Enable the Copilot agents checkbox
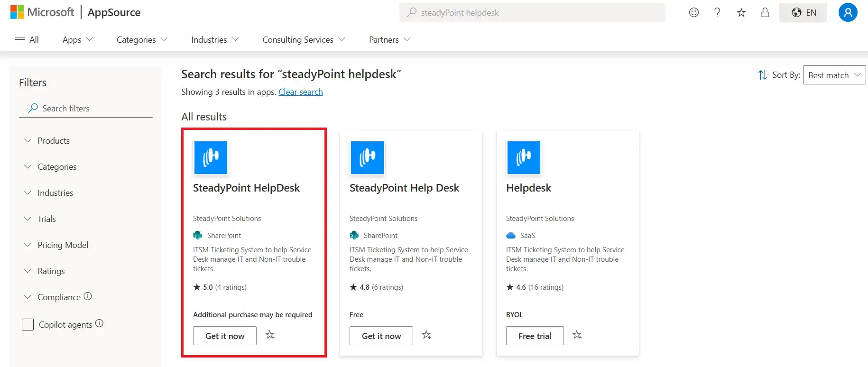This screenshot has height=367, width=868. click(28, 325)
